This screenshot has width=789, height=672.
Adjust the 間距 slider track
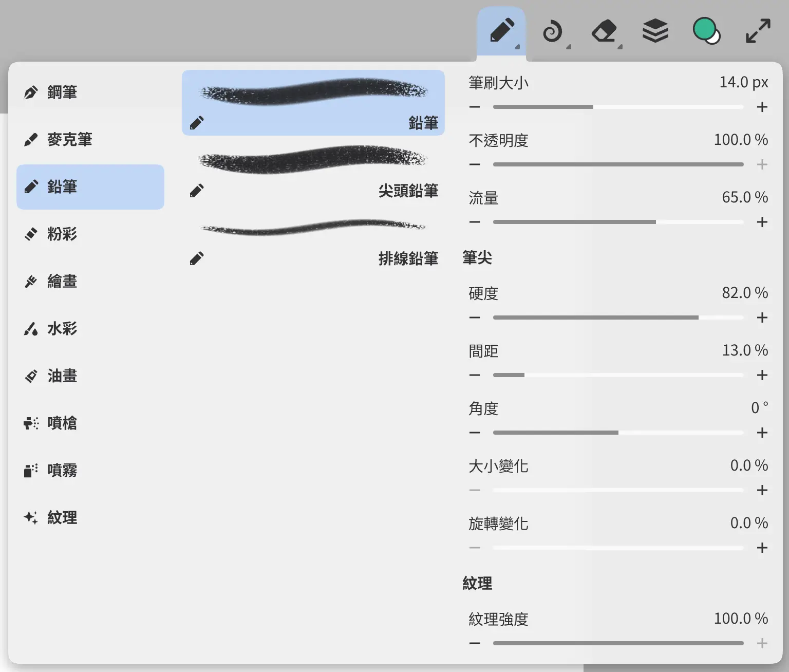[618, 375]
